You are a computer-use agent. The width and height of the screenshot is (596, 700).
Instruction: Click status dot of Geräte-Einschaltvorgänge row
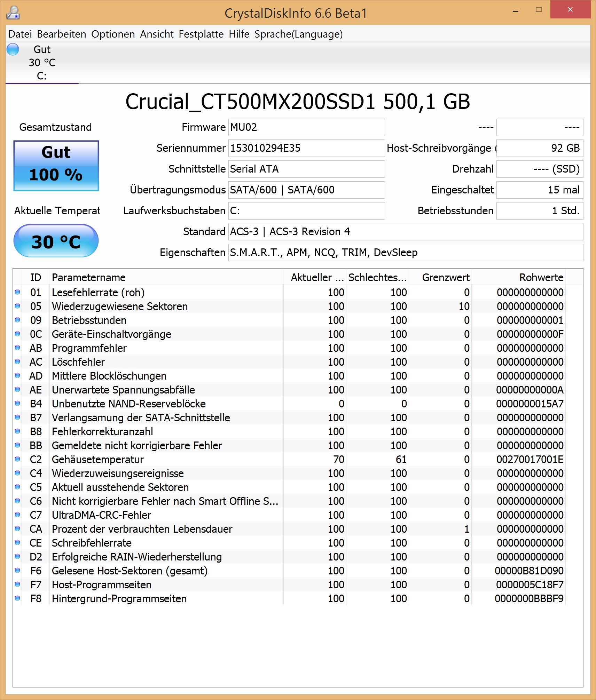click(17, 334)
